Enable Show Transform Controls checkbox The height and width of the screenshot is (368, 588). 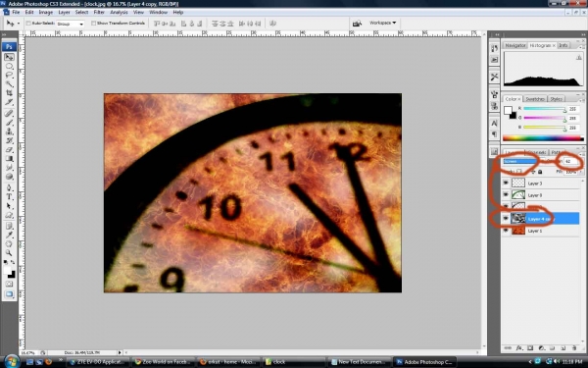(x=93, y=24)
